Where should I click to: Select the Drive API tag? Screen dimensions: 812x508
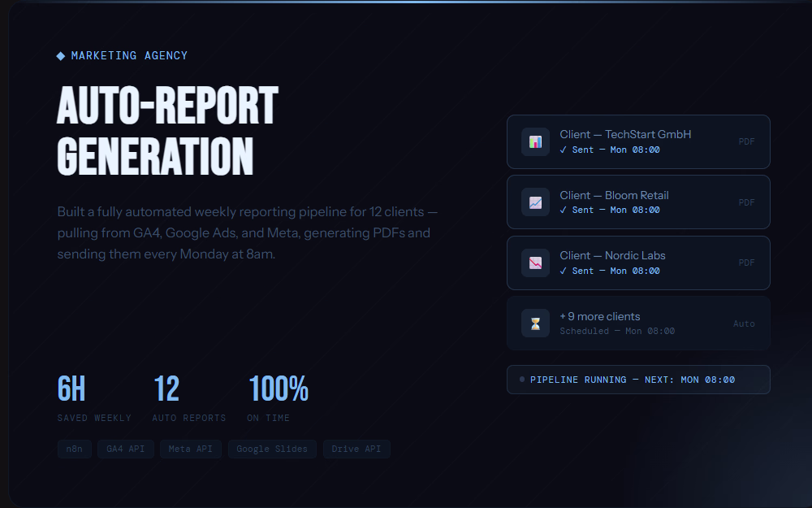356,449
